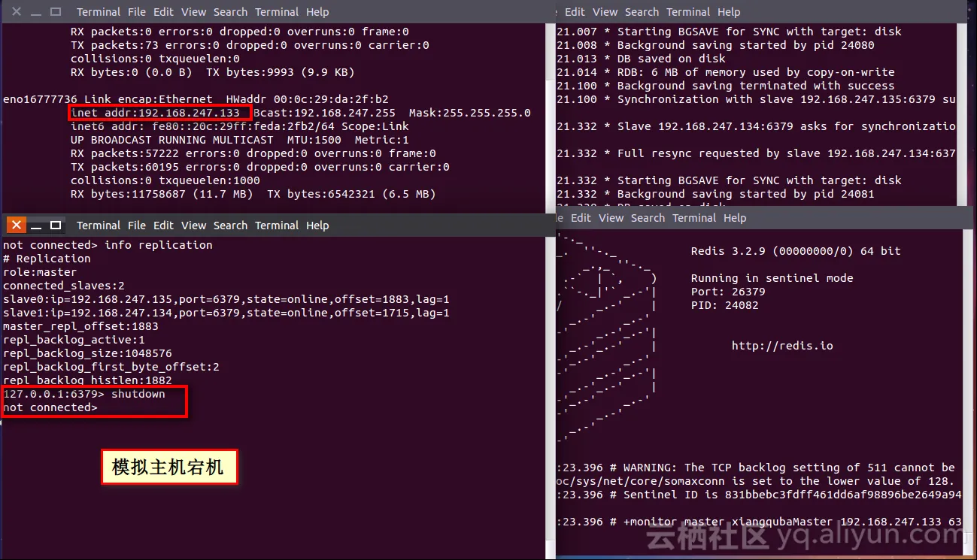Click 'RDB: 6 MB of memory used' log line
This screenshot has width=977, height=560.
click(726, 72)
